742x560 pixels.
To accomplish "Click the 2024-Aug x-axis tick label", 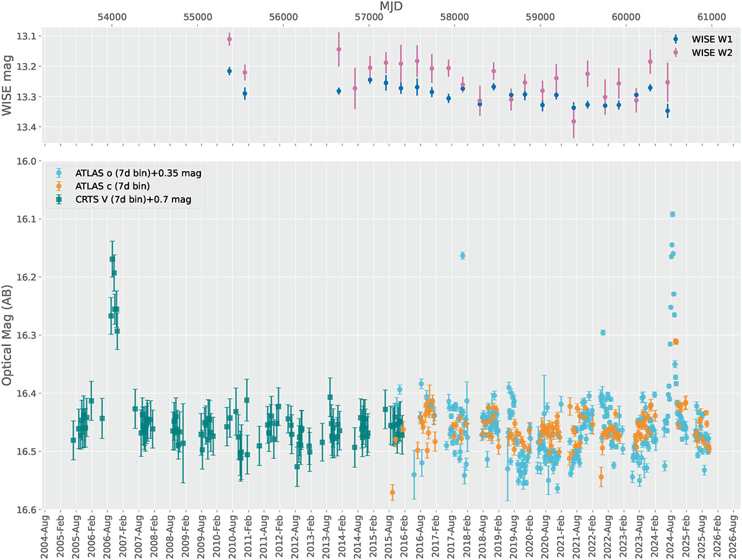I will point(672,538).
